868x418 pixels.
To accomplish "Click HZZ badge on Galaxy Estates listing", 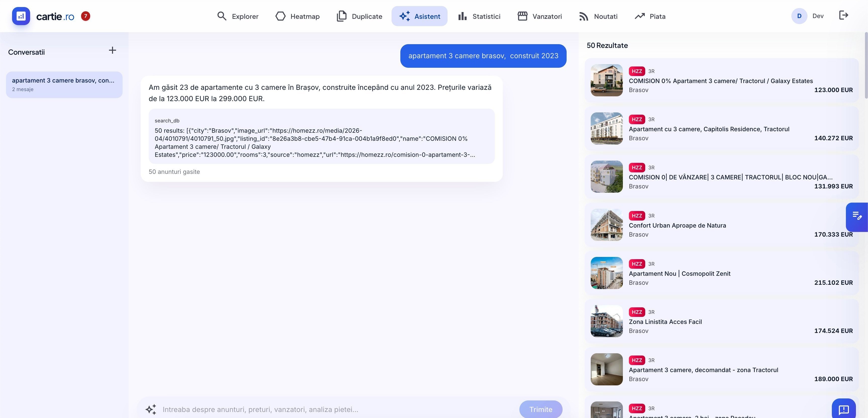I will [x=636, y=71].
